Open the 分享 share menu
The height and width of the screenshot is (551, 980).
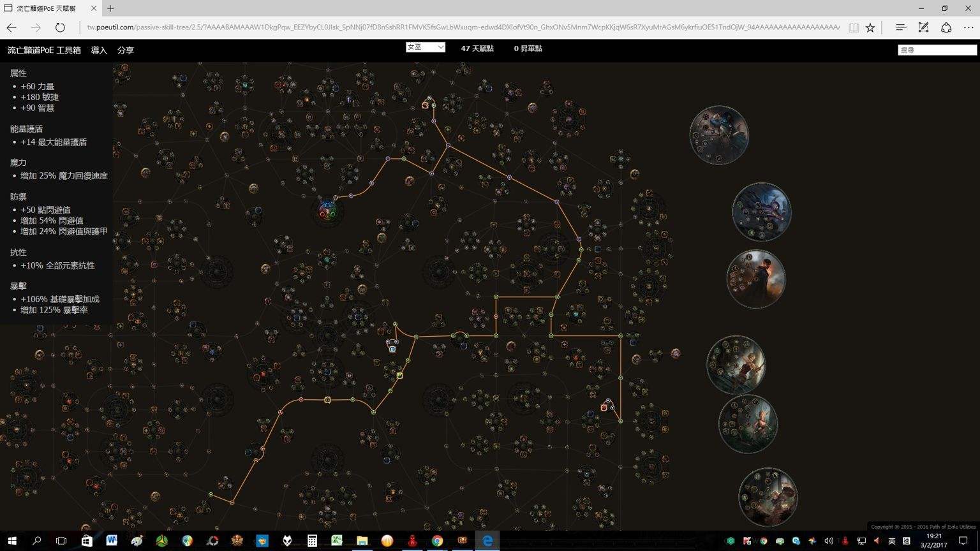[126, 50]
